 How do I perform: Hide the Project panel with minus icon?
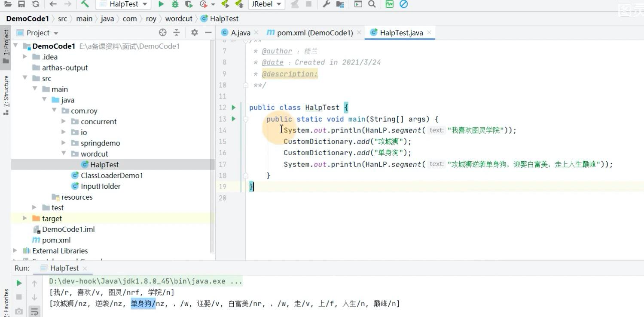(208, 33)
